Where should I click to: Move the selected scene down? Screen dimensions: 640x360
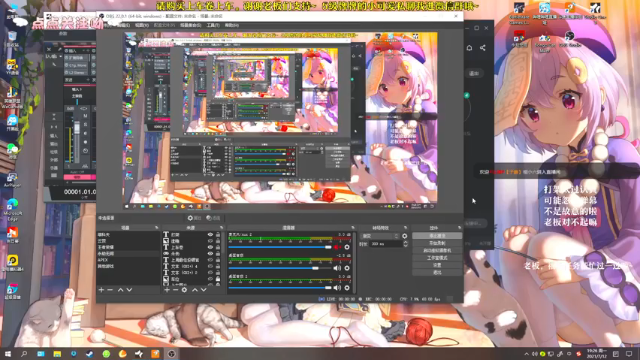(129, 290)
